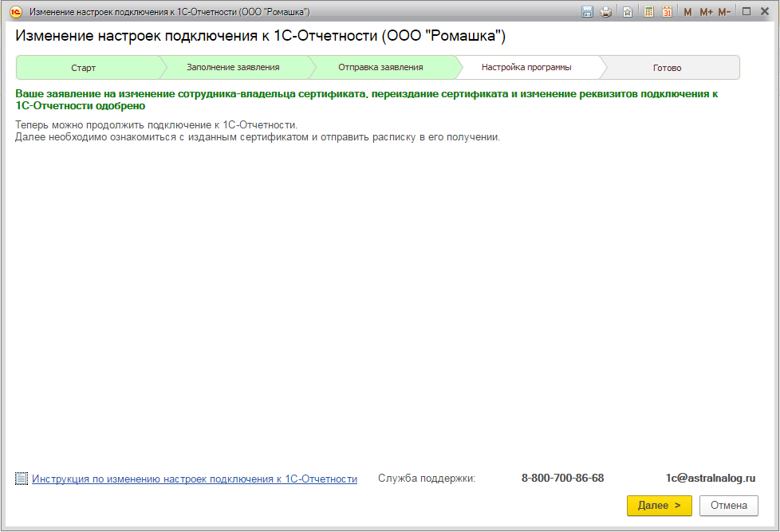780x532 pixels.
Task: Click the M+ memory add button
Action: coord(707,12)
